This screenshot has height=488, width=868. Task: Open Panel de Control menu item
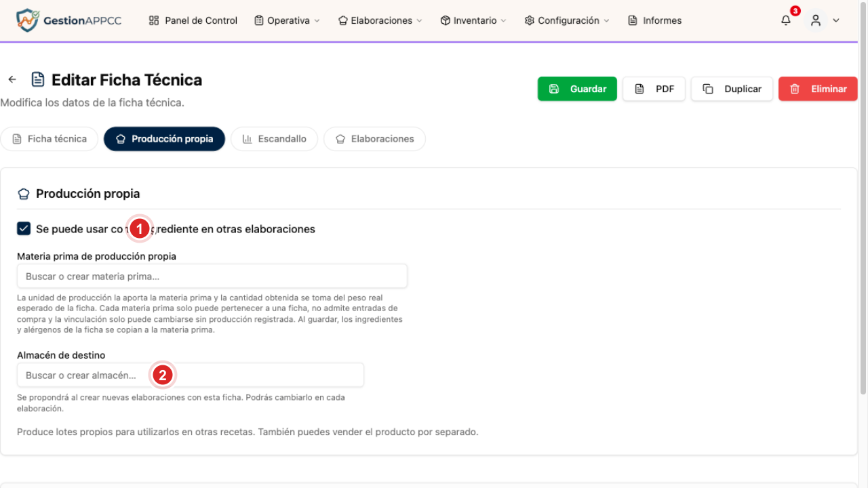pos(193,20)
